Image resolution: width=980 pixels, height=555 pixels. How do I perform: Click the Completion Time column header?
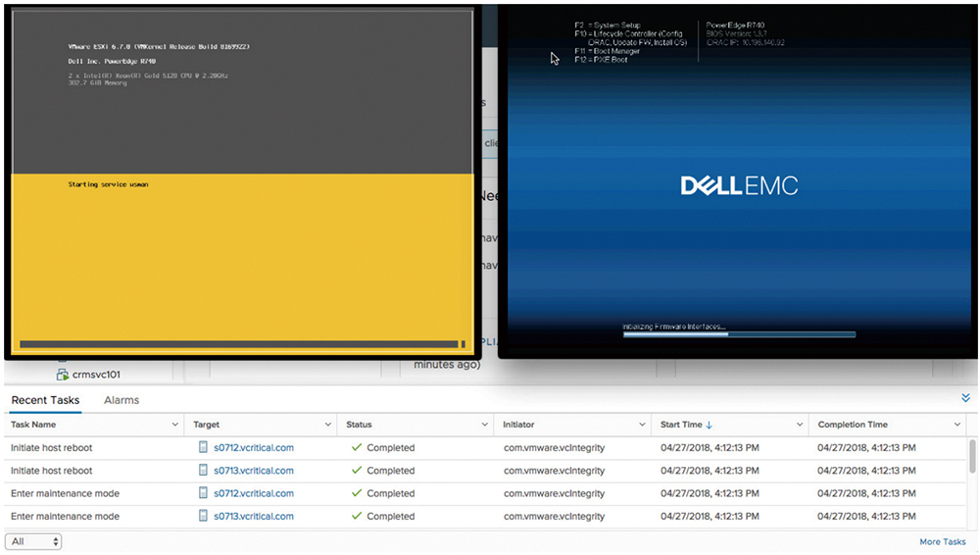(853, 425)
